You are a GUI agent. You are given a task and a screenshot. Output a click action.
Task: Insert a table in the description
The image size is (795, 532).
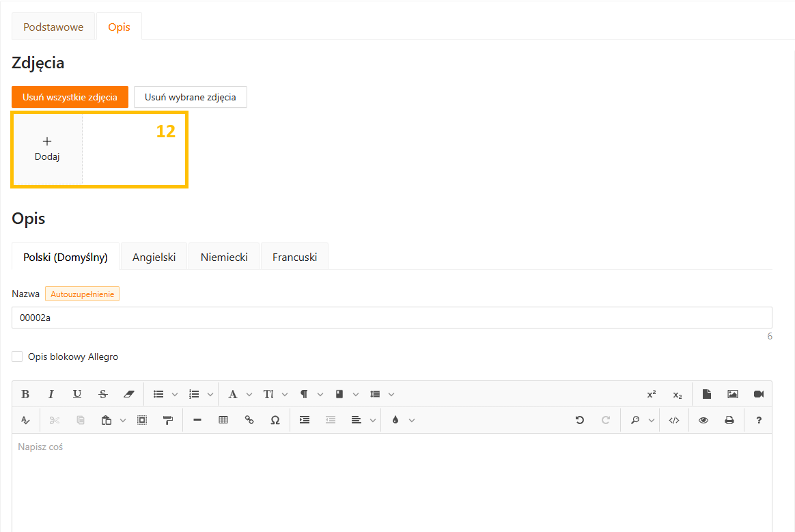click(223, 420)
